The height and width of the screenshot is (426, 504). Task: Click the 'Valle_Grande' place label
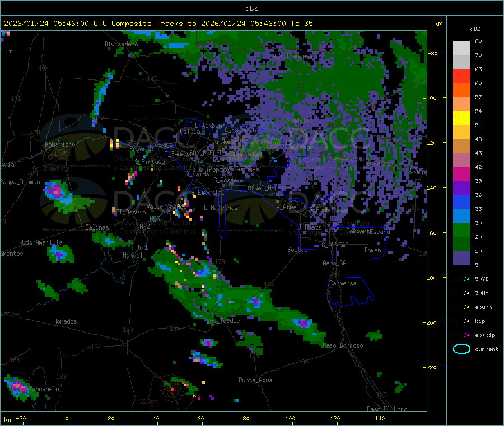[166, 207]
